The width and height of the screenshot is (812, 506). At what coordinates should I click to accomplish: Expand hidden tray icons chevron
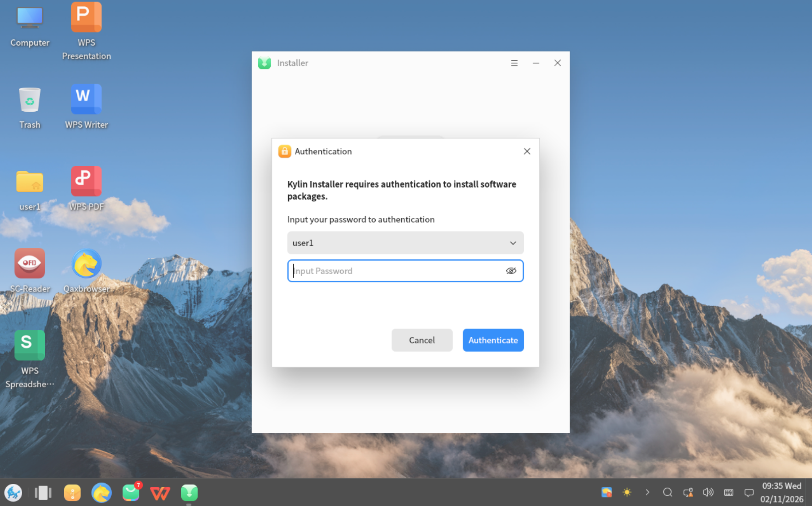(647, 492)
